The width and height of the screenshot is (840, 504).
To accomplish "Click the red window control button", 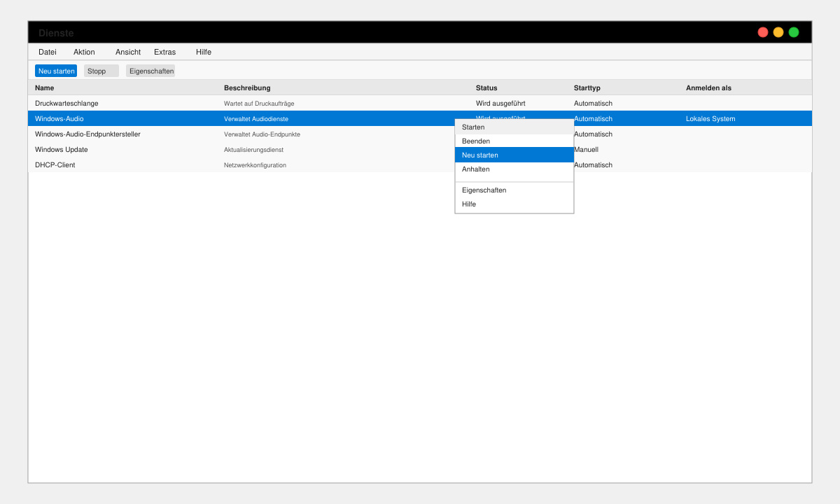I will (x=763, y=32).
